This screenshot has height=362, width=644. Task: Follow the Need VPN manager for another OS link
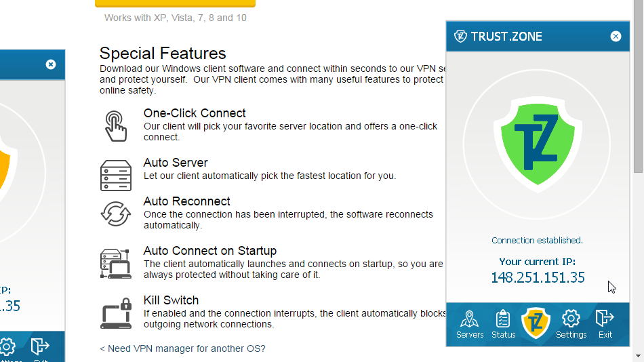click(182, 348)
